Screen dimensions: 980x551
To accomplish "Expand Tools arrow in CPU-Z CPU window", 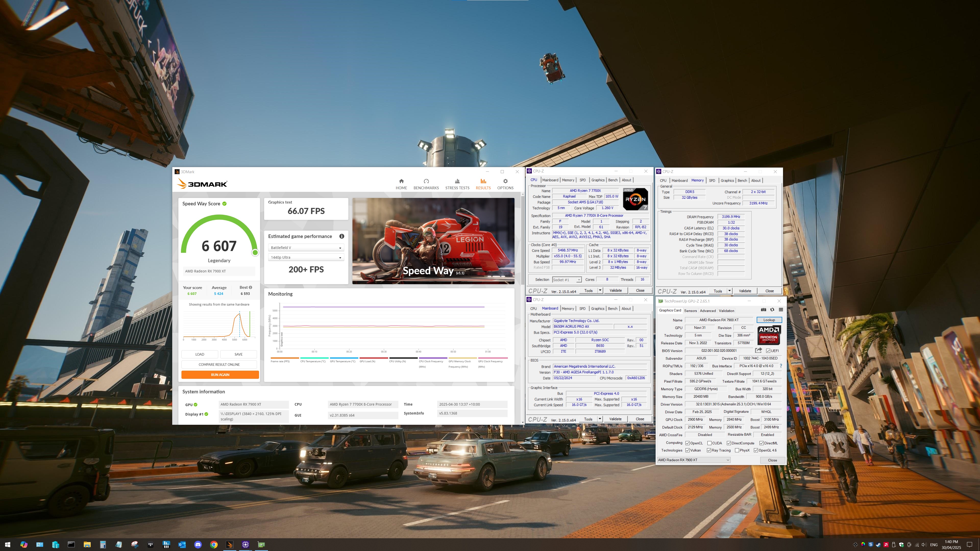I will [x=600, y=290].
